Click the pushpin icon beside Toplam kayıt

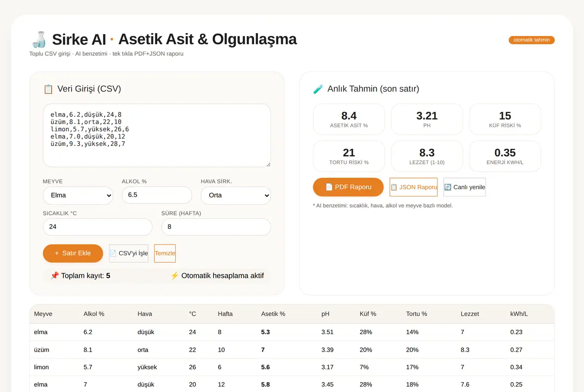pyautogui.click(x=55, y=276)
